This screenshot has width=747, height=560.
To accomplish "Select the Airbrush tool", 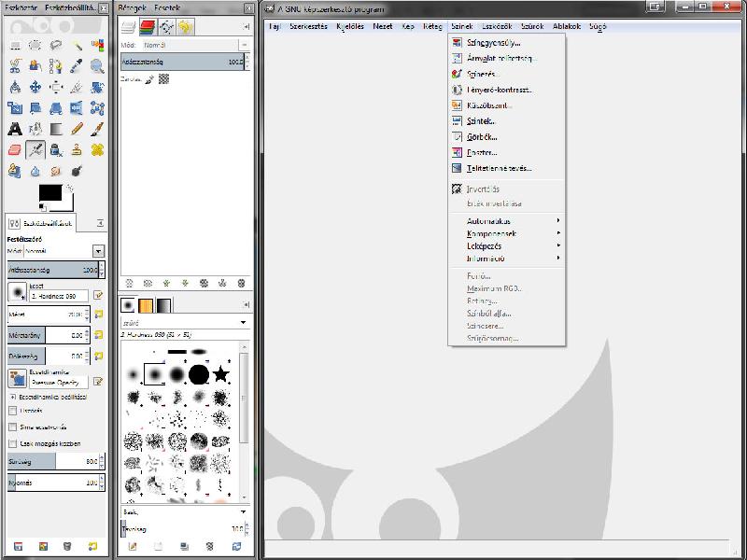I will [x=35, y=150].
